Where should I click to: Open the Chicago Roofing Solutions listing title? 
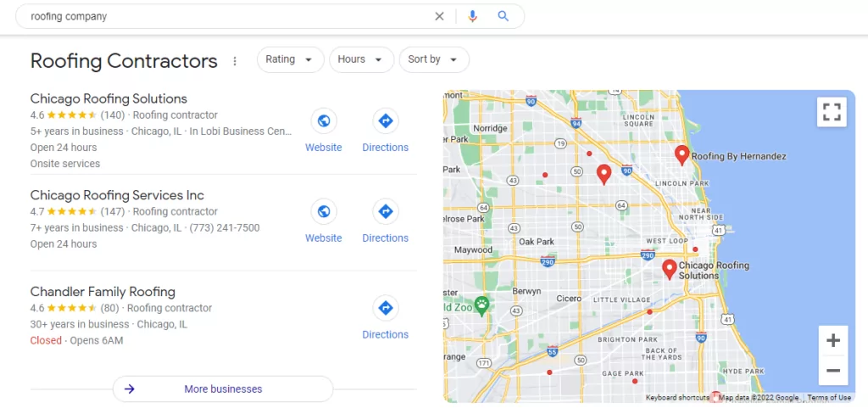point(108,98)
